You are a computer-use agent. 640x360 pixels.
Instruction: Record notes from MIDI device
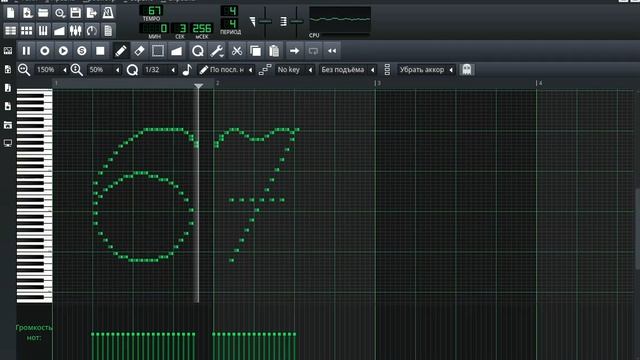pyautogui.click(x=45, y=51)
